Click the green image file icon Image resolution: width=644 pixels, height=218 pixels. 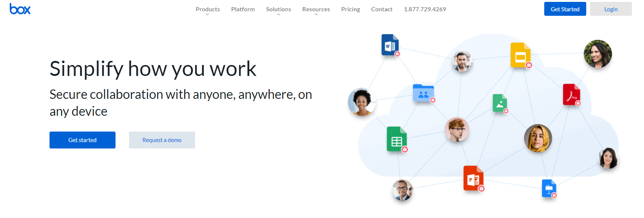click(500, 103)
